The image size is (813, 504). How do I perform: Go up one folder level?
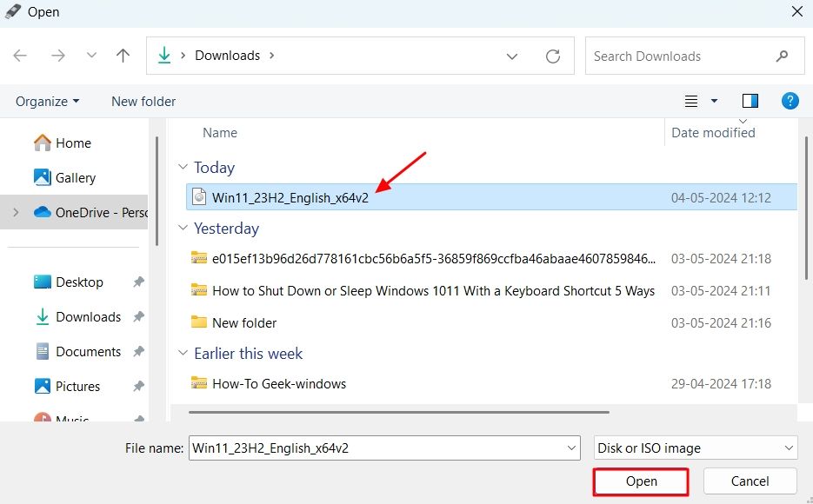123,56
